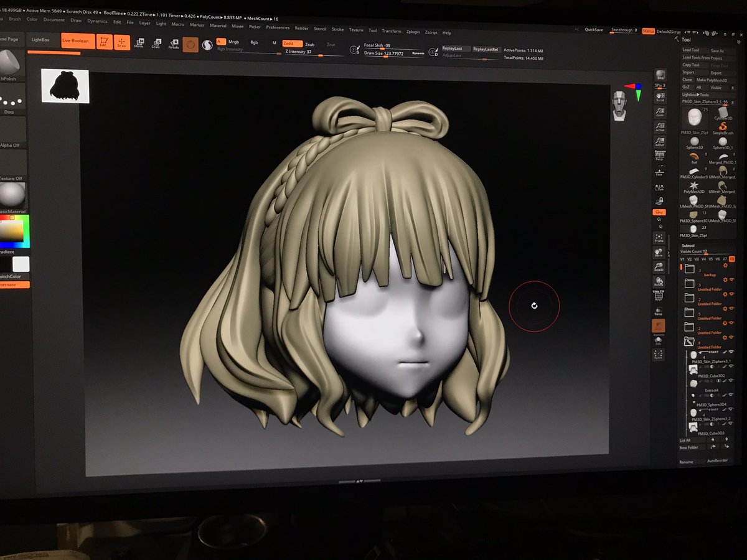Open the Render menu
Screen dimensions: 747x560
click(301, 28)
